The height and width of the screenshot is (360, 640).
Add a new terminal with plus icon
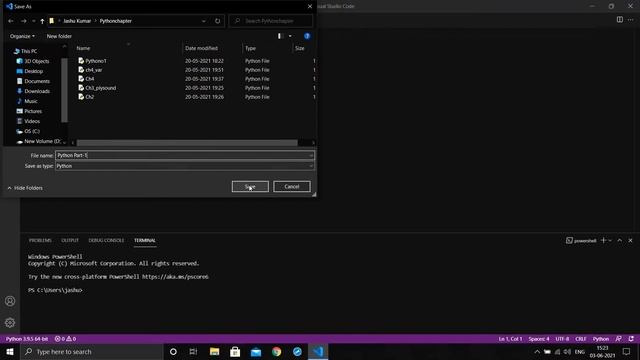click(x=603, y=240)
